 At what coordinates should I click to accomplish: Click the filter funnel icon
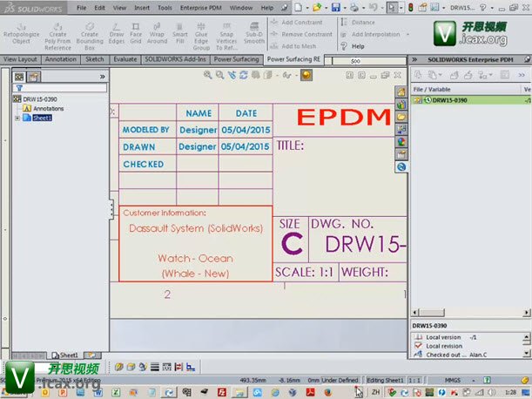tap(19, 88)
